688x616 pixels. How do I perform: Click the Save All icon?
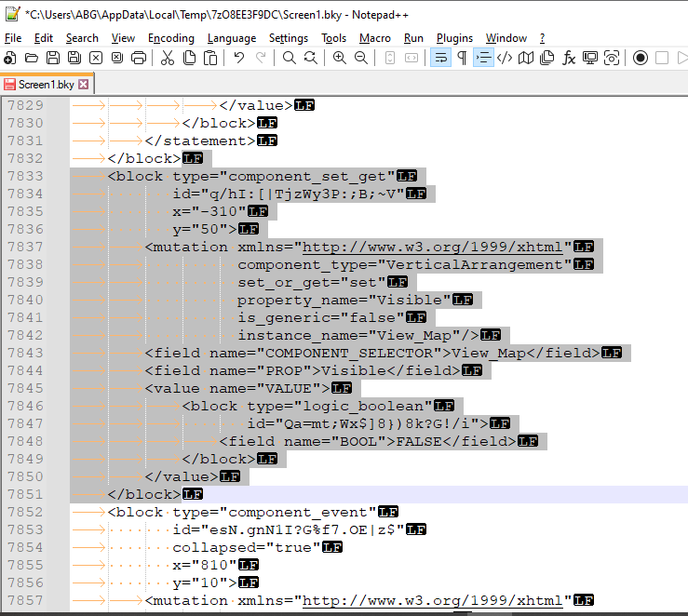(x=74, y=58)
